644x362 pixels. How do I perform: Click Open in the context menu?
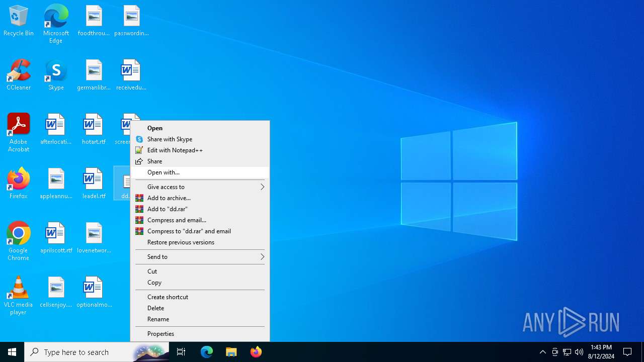point(200,128)
